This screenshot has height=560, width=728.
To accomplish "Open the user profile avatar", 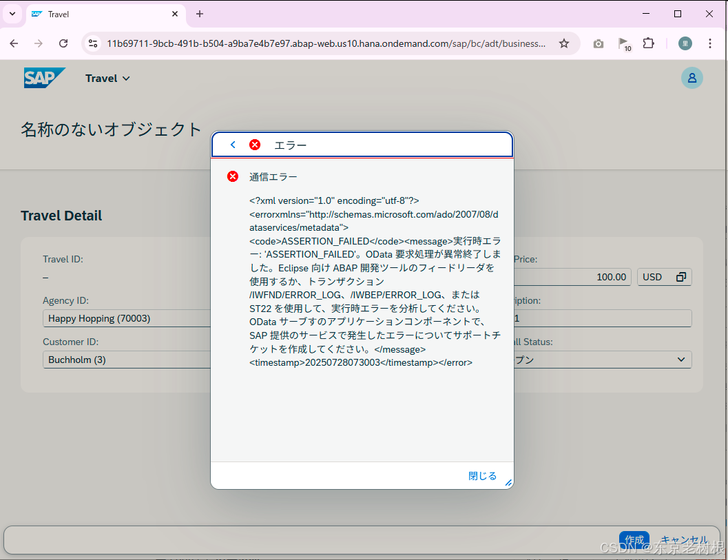I will [x=691, y=78].
